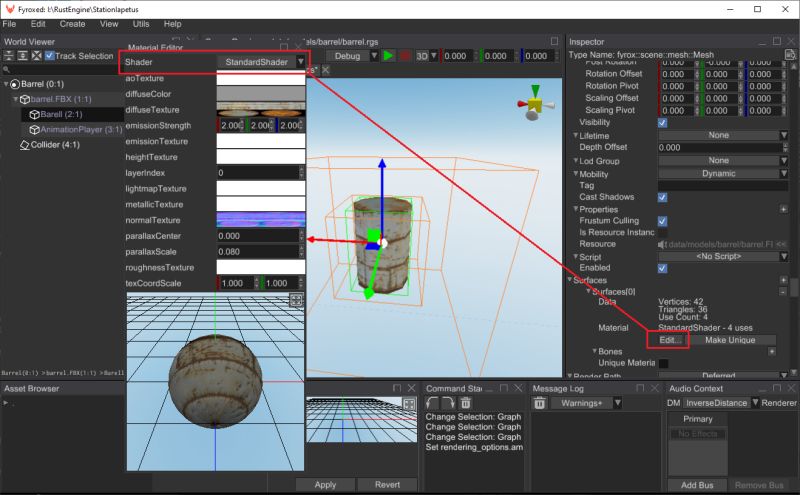Toggle the Visibility checkbox in Inspector

click(x=662, y=123)
